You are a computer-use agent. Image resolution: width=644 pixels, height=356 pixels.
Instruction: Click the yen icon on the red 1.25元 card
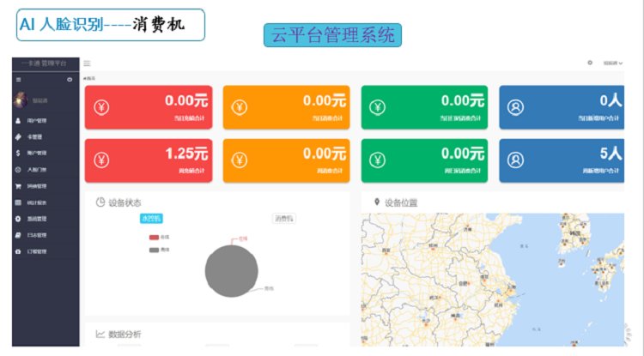(101, 160)
